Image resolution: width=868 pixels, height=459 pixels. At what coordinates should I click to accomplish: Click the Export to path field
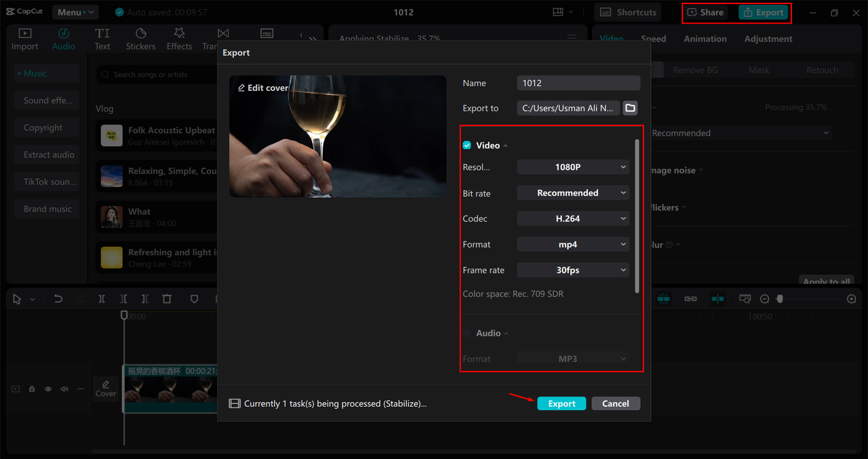tap(568, 108)
